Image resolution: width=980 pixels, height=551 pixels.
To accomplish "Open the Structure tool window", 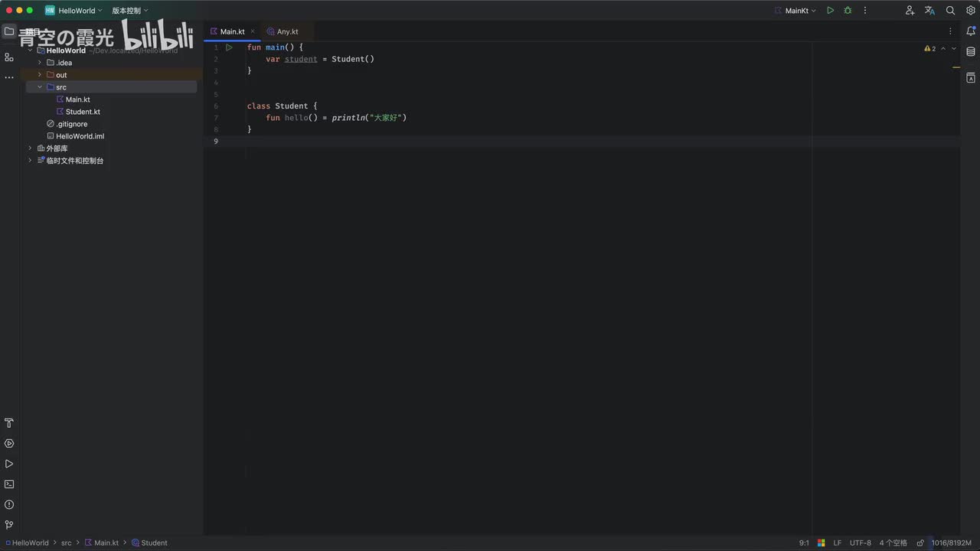I will [9, 57].
